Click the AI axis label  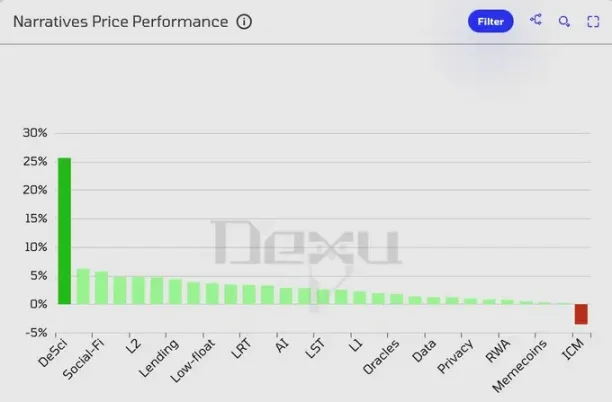(282, 346)
